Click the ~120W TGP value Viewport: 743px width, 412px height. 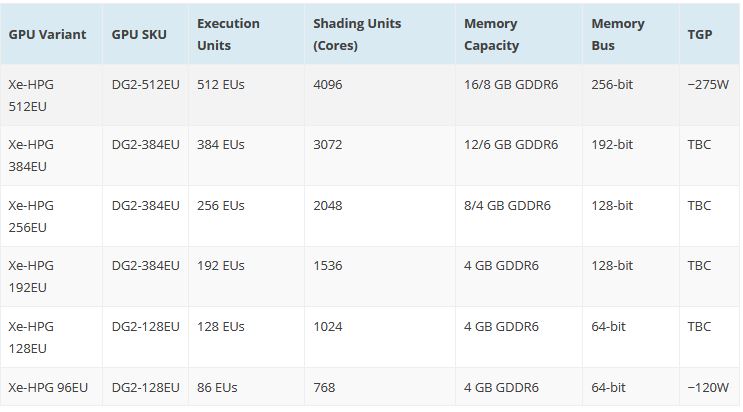[x=708, y=387]
